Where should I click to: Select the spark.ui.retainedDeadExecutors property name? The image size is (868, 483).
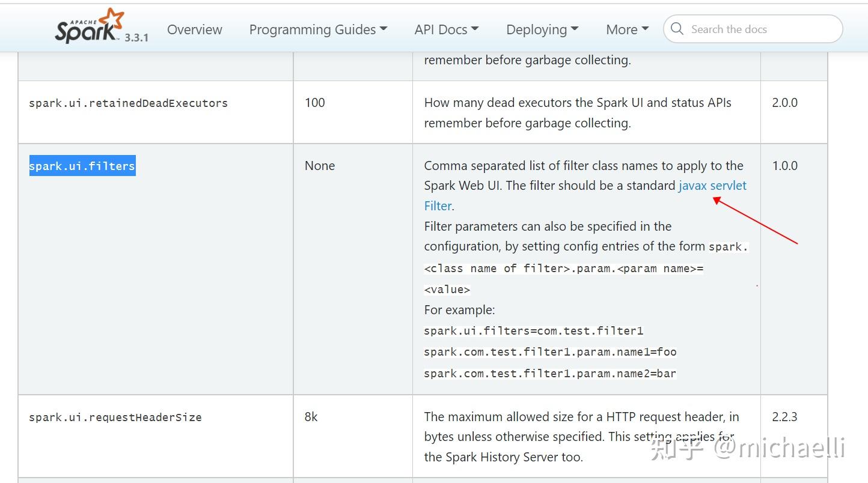128,103
